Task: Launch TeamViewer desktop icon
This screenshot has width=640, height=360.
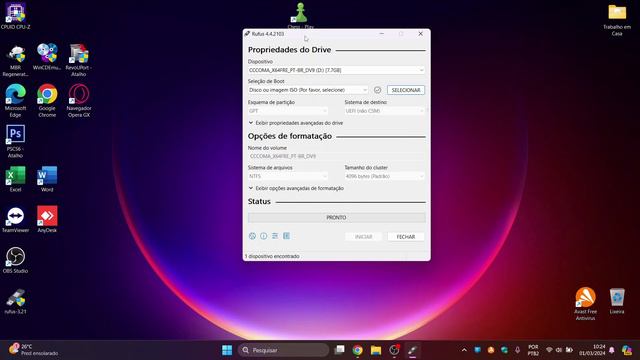Action: (x=16, y=220)
